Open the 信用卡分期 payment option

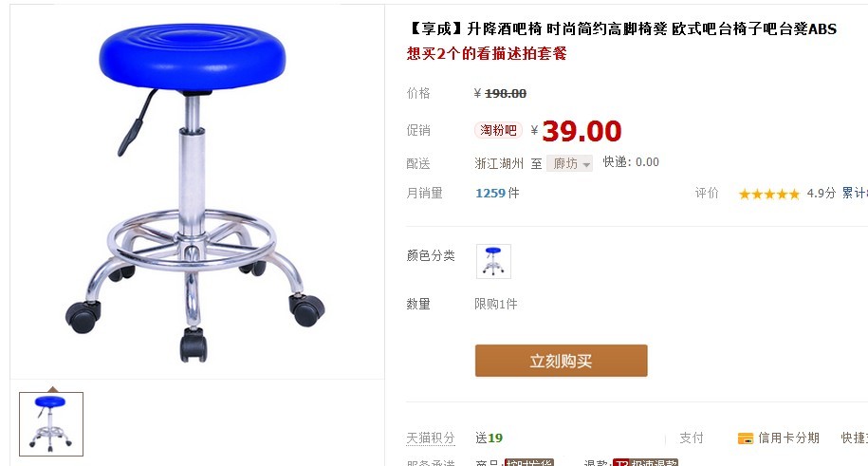787,438
